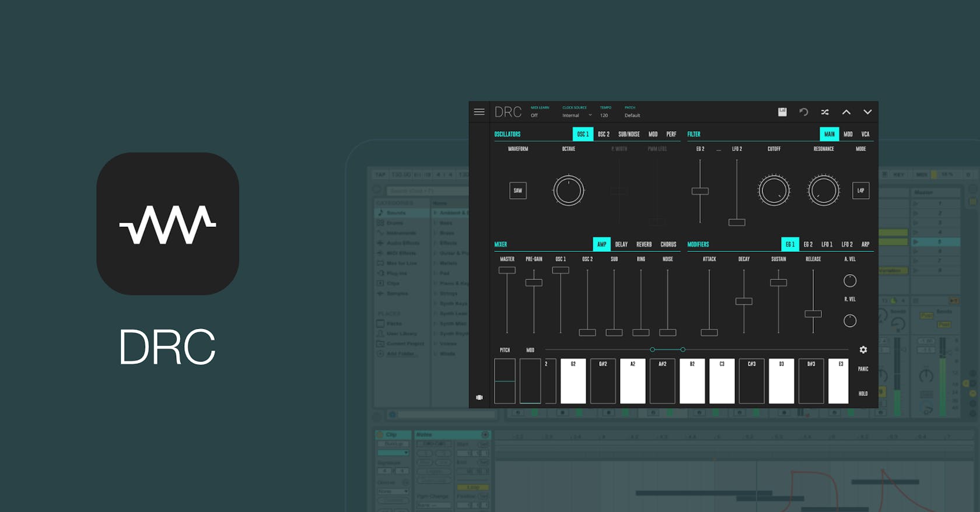980x512 pixels.
Task: Open the DRC hamburger menu
Action: pyautogui.click(x=479, y=112)
